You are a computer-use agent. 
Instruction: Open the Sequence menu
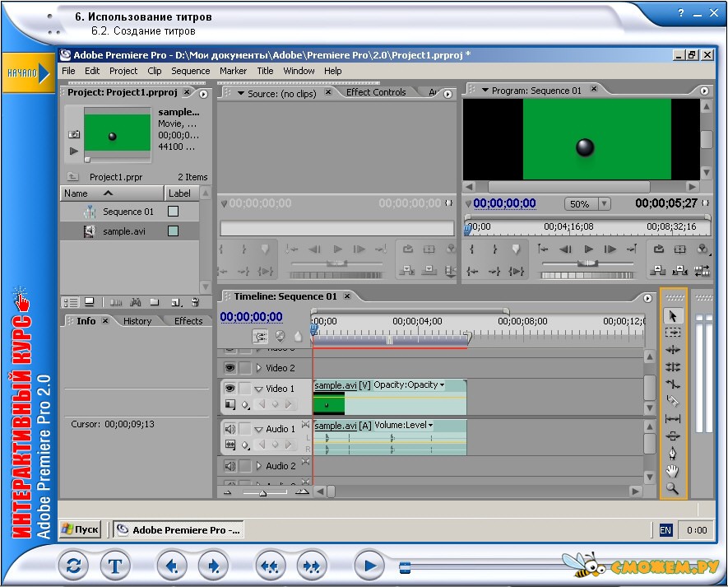(190, 71)
